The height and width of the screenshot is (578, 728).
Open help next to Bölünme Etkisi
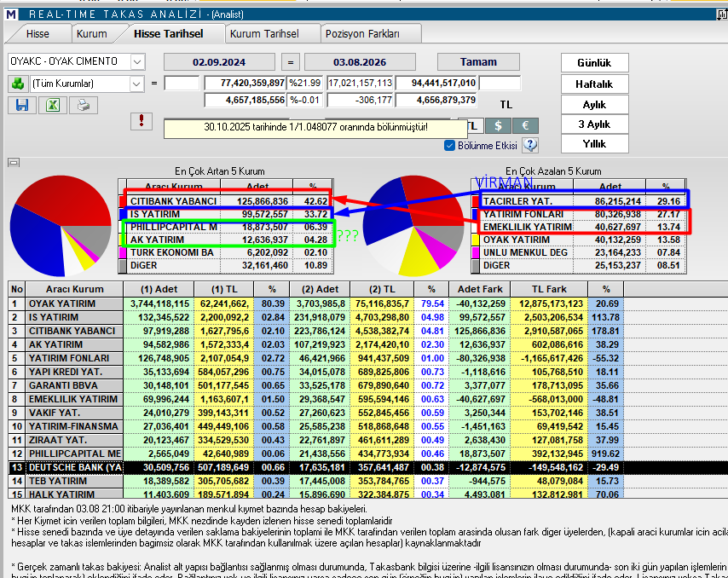(530, 145)
